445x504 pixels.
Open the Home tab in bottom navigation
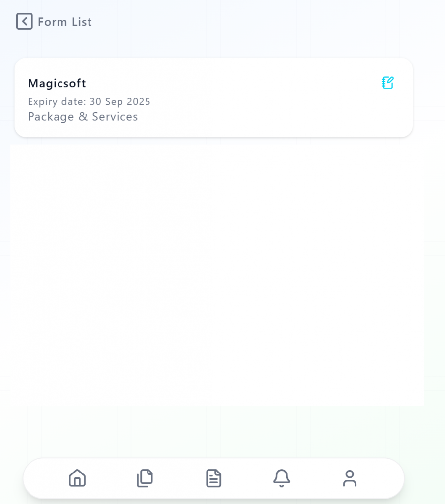77,478
